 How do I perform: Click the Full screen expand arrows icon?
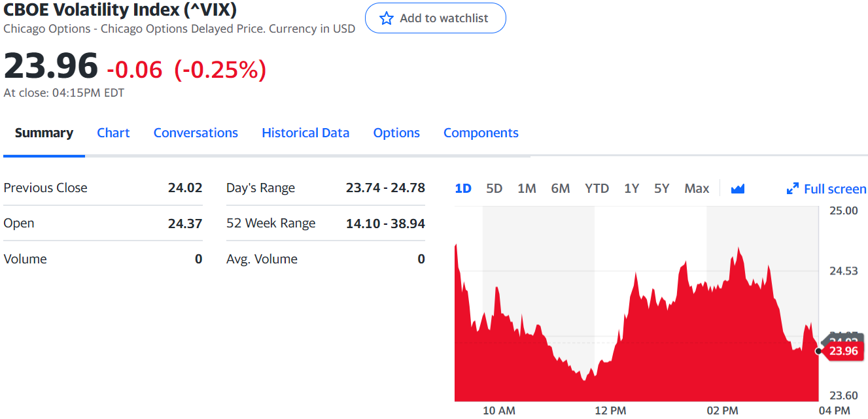[x=792, y=189]
